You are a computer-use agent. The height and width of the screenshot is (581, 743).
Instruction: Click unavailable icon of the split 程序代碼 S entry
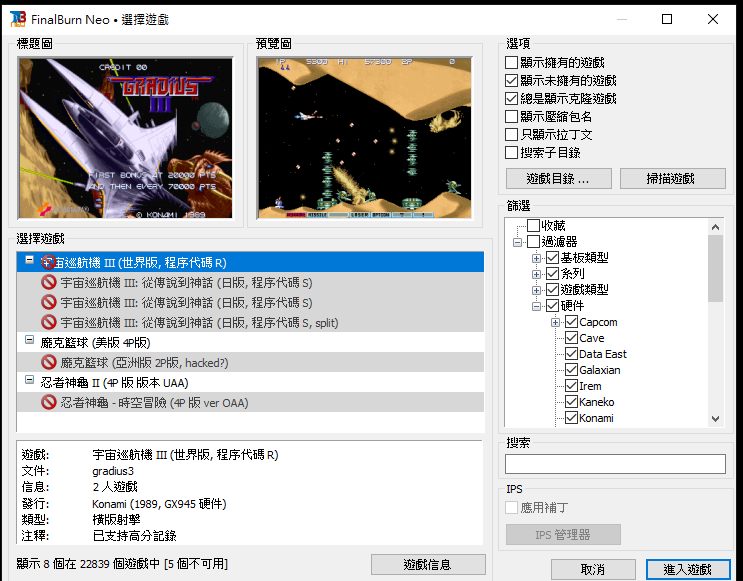click(x=48, y=322)
